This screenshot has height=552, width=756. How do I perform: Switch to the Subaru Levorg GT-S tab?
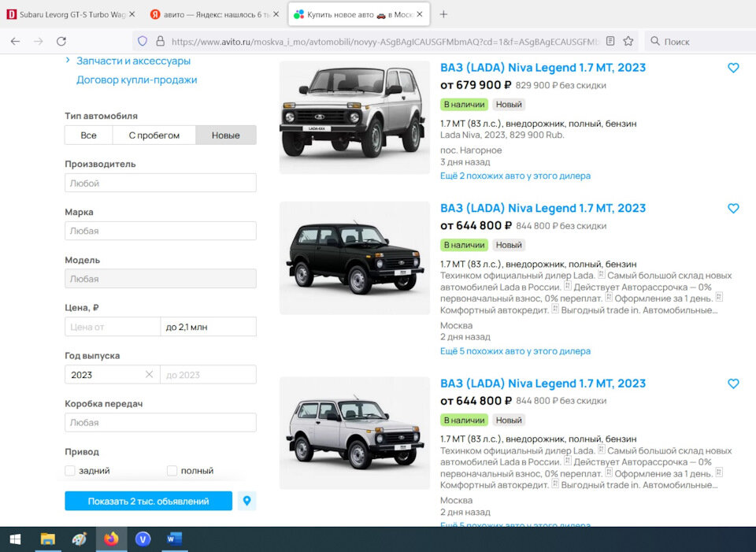click(x=72, y=14)
